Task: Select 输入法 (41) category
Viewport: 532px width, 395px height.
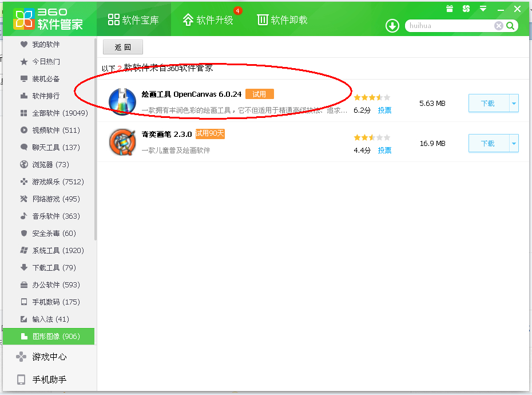Action: (50, 319)
